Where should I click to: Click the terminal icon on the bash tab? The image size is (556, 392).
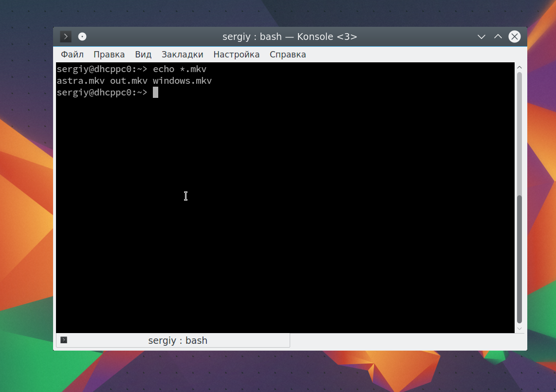point(64,340)
